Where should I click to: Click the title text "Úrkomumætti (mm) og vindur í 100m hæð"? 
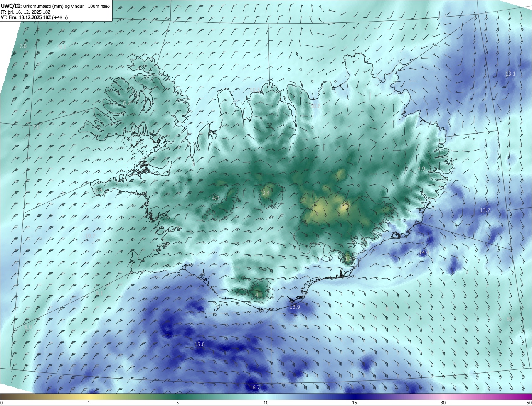[x=66, y=6]
